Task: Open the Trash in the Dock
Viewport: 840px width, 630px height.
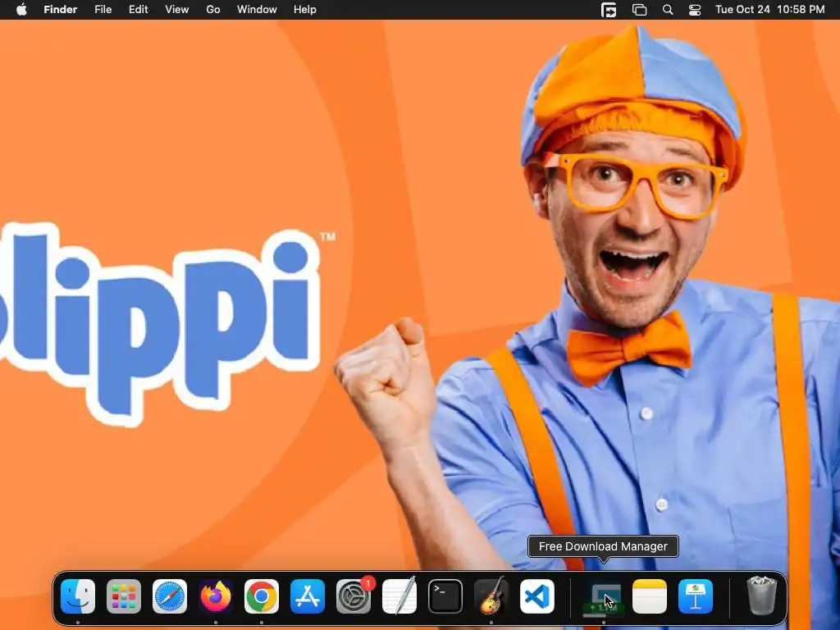Action: point(762,596)
